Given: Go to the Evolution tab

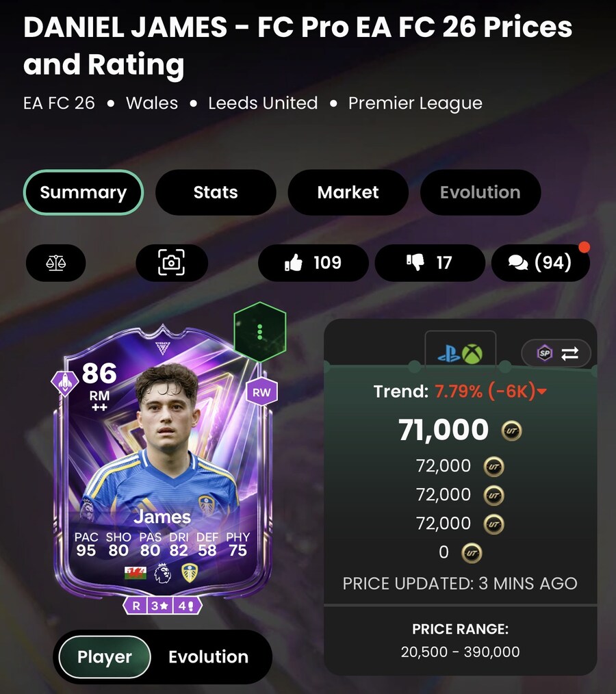Looking at the screenshot, I should [480, 192].
